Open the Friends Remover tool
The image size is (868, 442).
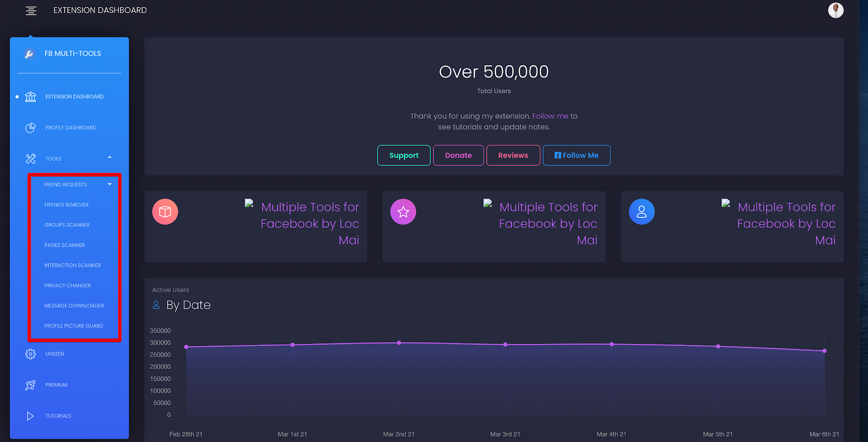[66, 205]
